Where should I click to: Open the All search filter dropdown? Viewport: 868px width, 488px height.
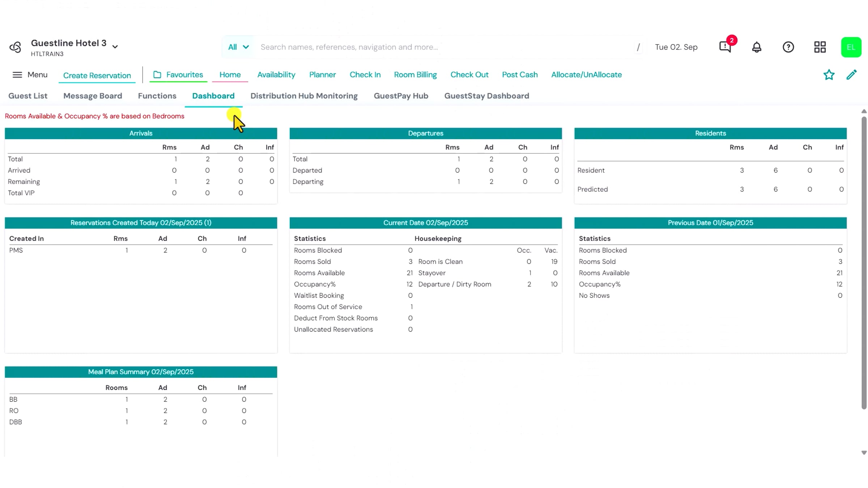238,47
